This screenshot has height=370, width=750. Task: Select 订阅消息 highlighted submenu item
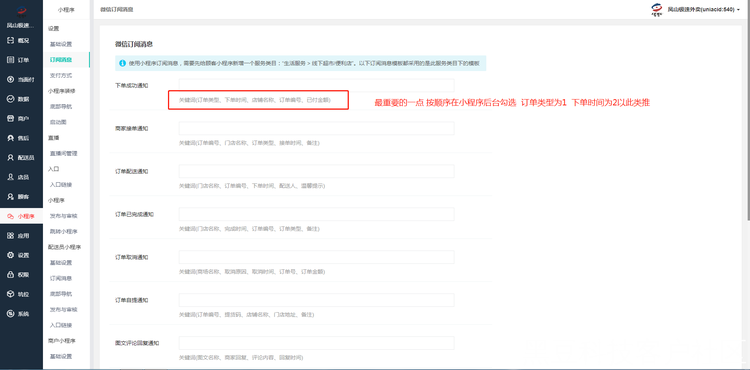click(x=61, y=60)
